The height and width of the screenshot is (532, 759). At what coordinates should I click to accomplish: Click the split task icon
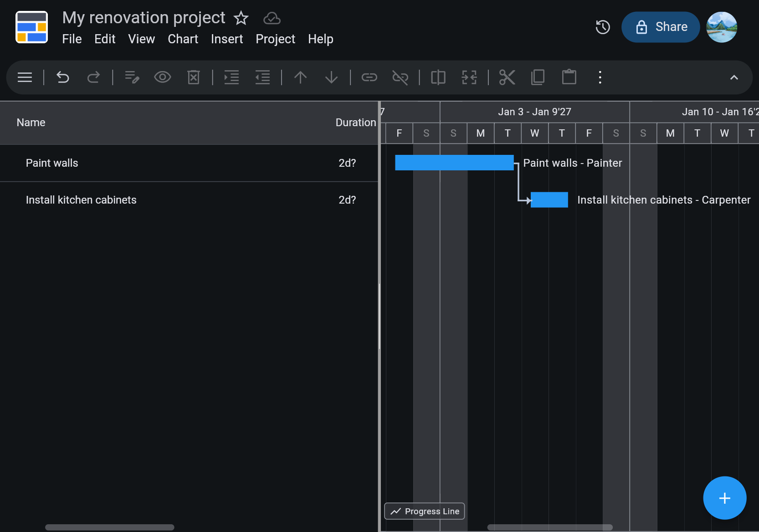438,77
